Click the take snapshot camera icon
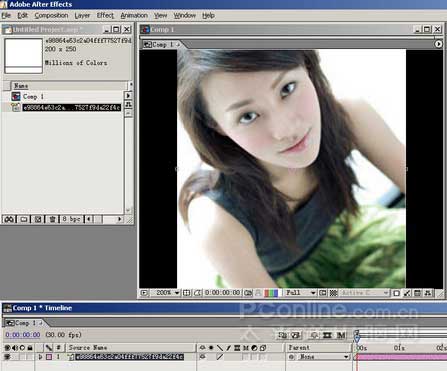The height and width of the screenshot is (371, 447). pyautogui.click(x=248, y=293)
